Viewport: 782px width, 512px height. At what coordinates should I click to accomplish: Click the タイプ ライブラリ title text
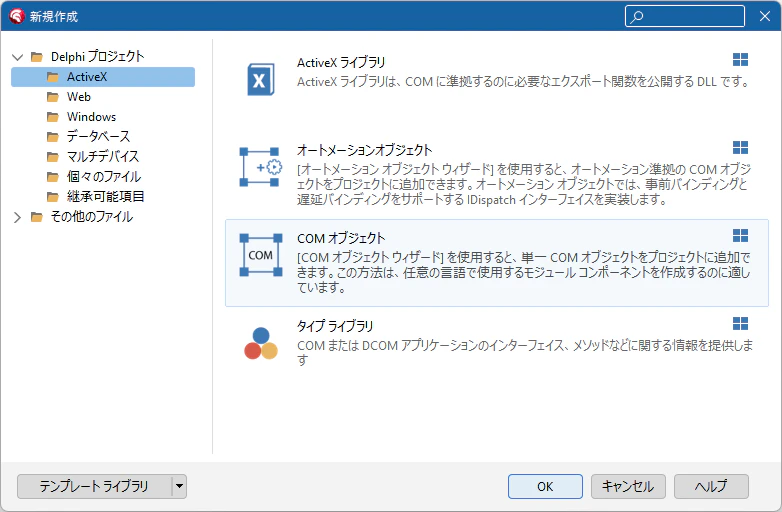(x=335, y=327)
